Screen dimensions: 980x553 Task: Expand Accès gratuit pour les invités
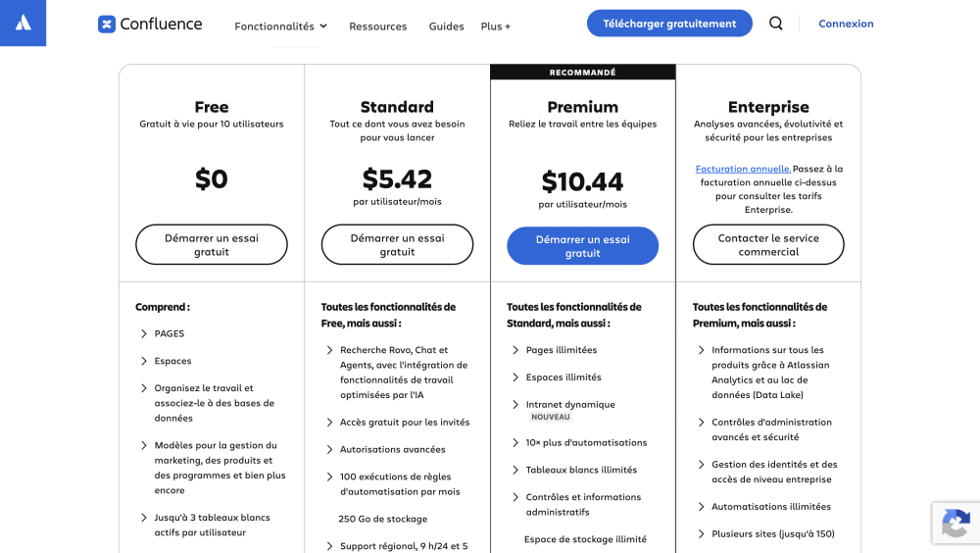pyautogui.click(x=329, y=423)
